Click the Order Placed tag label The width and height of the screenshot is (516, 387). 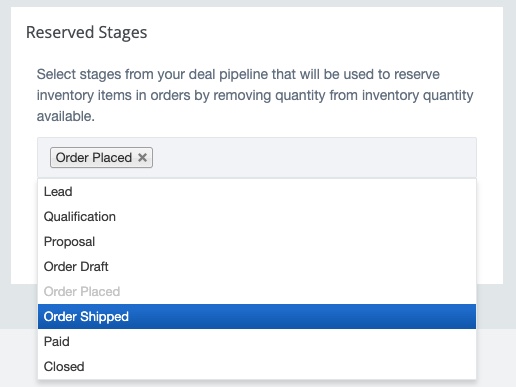tap(94, 157)
